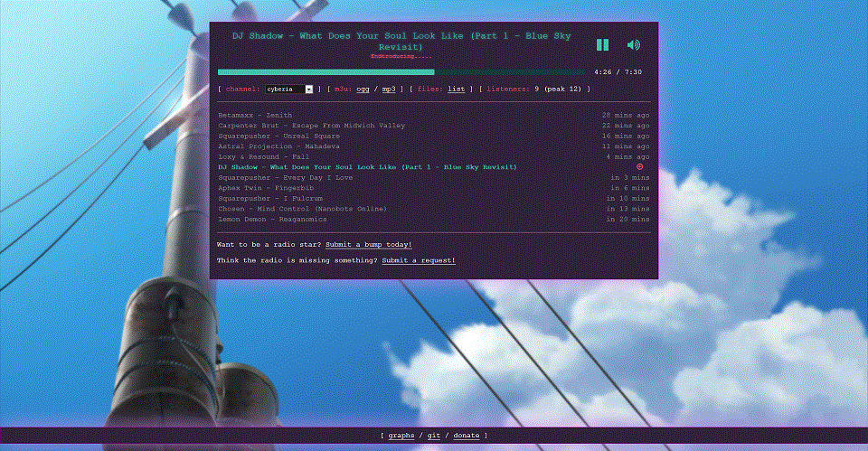Click the Endtroducing album name
Viewport: 868px width, 451px height.
[401, 56]
